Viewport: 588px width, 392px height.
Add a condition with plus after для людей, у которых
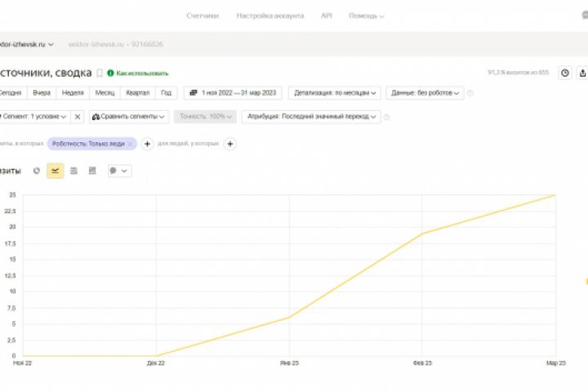(x=230, y=144)
